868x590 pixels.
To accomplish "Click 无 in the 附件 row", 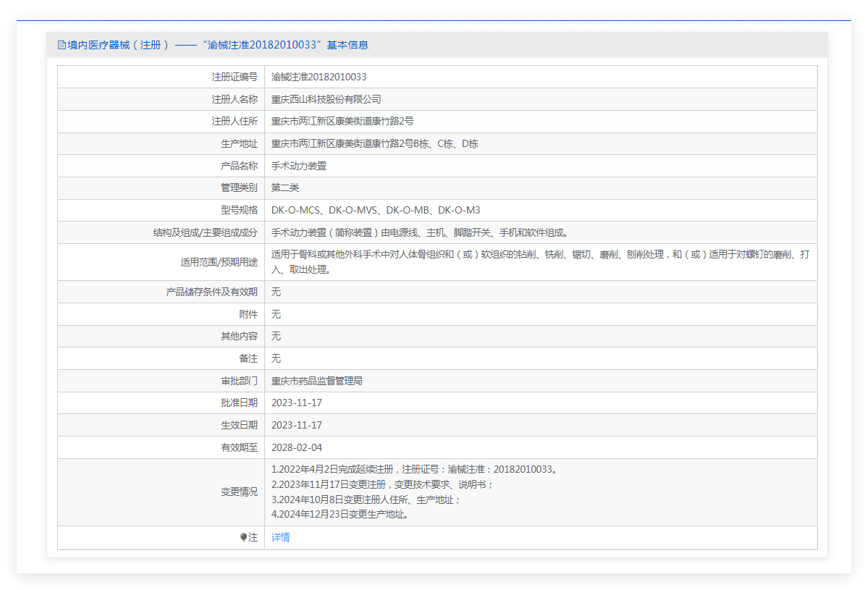I will pyautogui.click(x=276, y=314).
